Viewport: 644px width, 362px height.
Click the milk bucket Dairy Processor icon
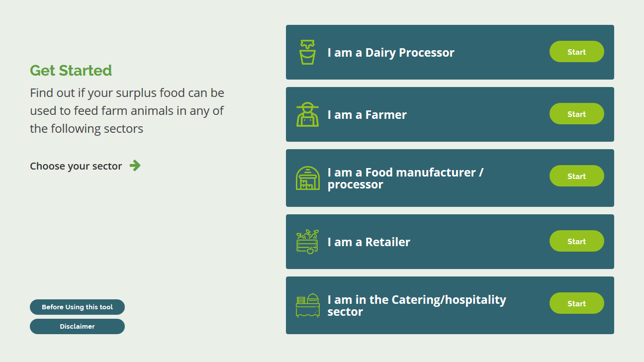(307, 52)
